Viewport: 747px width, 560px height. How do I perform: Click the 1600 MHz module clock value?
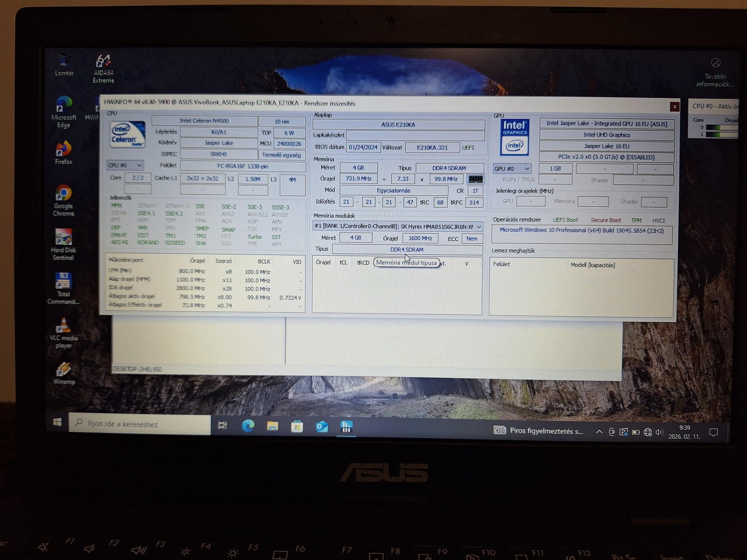[x=420, y=238]
